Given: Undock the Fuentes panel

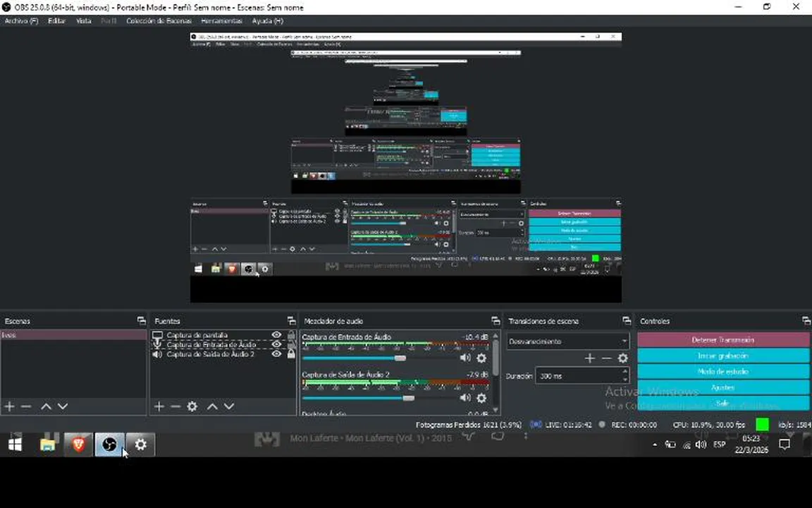Looking at the screenshot, I should (x=292, y=321).
